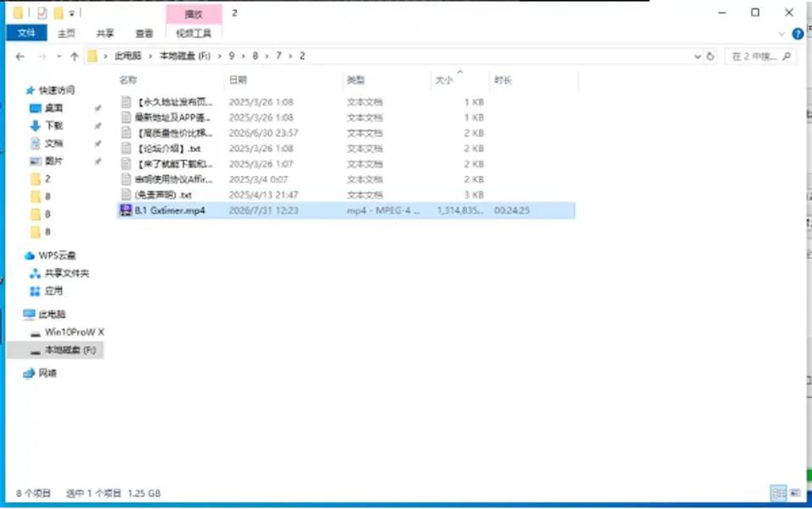Image resolution: width=812 pixels, height=509 pixels.
Task: Open the 文件 menu tab
Action: [x=26, y=33]
